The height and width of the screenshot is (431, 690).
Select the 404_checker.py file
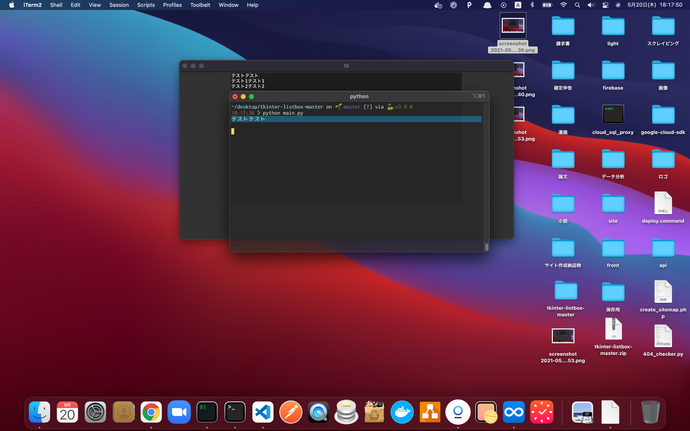click(663, 340)
